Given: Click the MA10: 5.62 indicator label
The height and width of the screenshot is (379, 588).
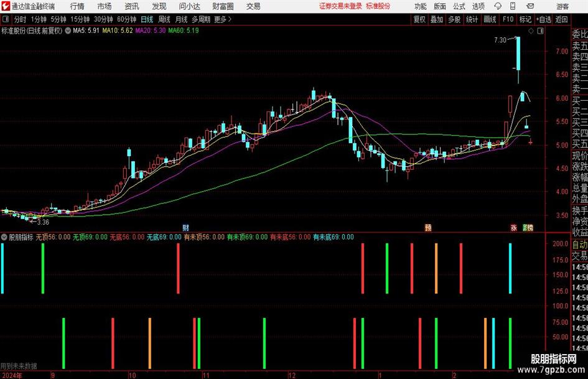Looking at the screenshot, I should (x=118, y=30).
